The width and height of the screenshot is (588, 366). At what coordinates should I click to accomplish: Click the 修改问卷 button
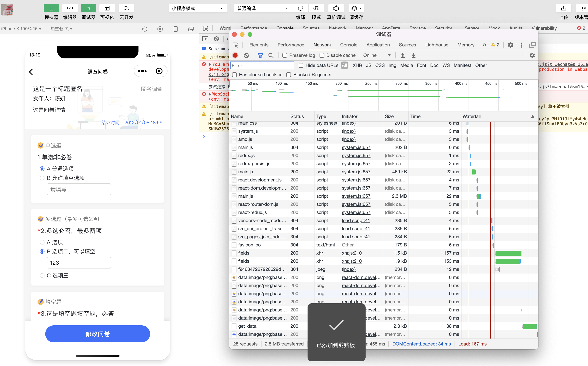point(97,334)
